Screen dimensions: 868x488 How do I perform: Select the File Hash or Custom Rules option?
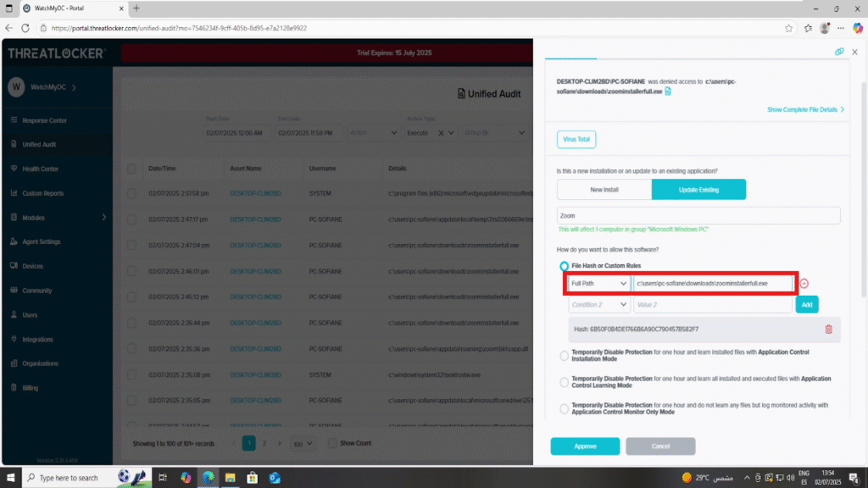click(564, 266)
